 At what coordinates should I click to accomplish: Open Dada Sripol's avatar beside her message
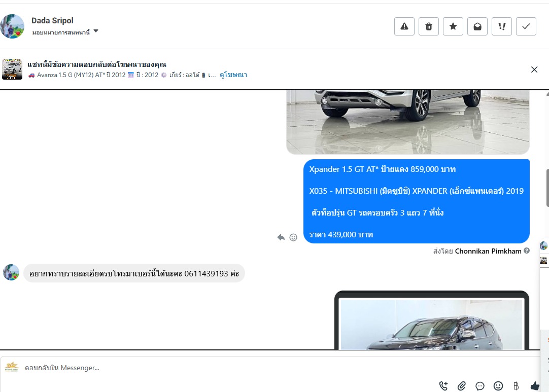click(11, 272)
